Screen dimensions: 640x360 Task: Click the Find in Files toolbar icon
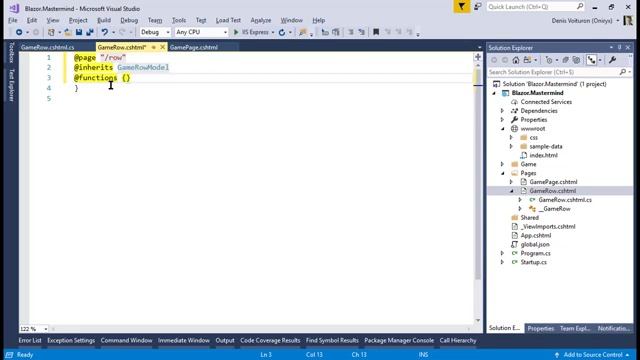click(302, 32)
